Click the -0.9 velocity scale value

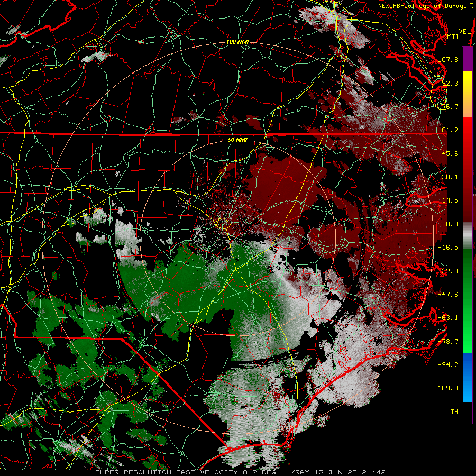click(x=450, y=224)
